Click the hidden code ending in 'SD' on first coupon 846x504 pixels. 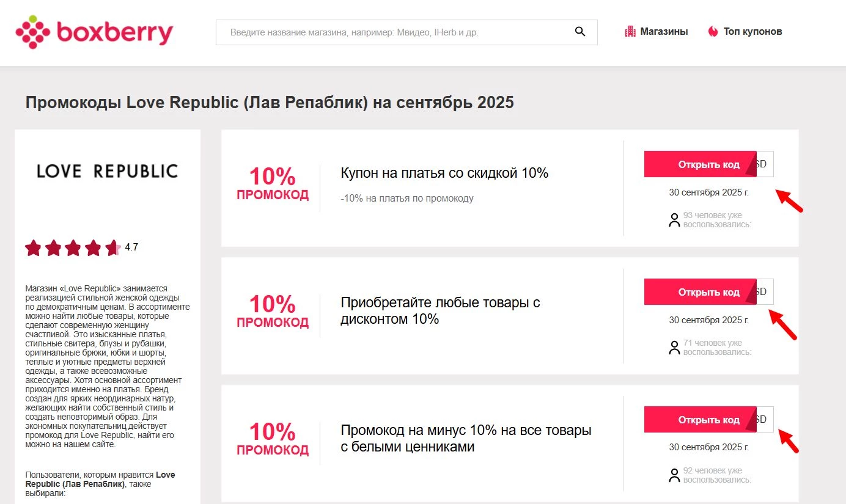click(x=764, y=163)
